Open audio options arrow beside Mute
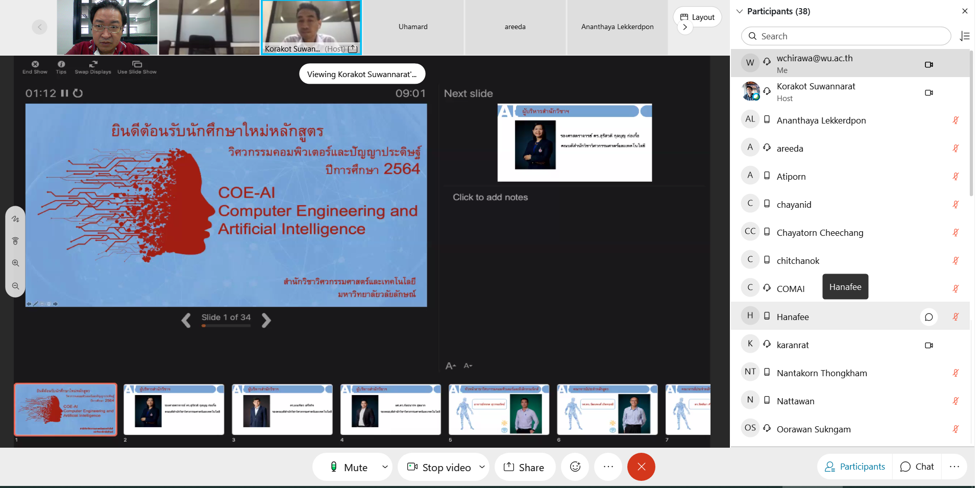980x488 pixels. pos(385,467)
